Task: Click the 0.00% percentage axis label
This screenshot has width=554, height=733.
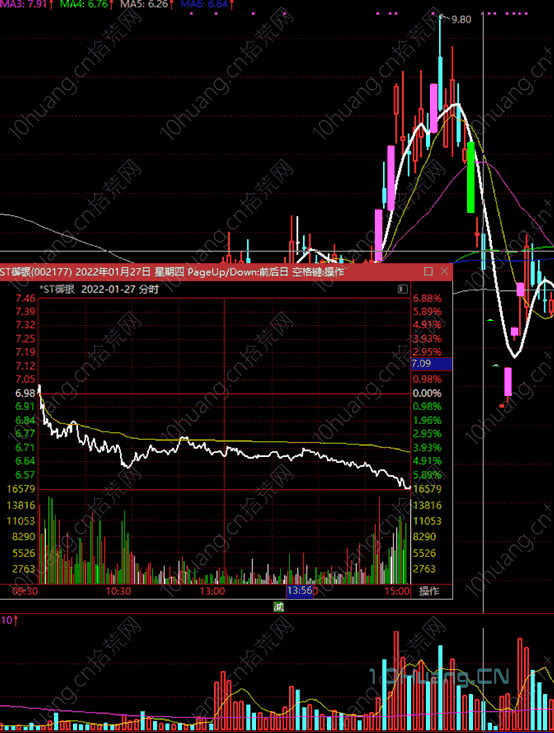Action: click(427, 393)
